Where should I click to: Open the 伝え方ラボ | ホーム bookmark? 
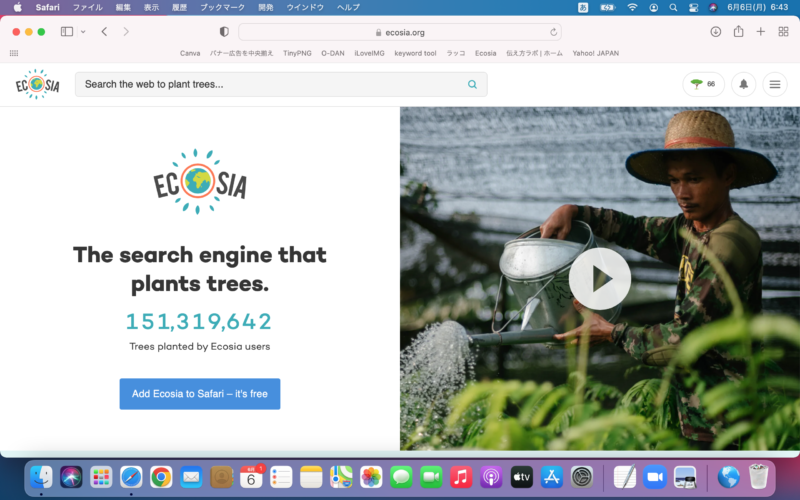click(534, 53)
